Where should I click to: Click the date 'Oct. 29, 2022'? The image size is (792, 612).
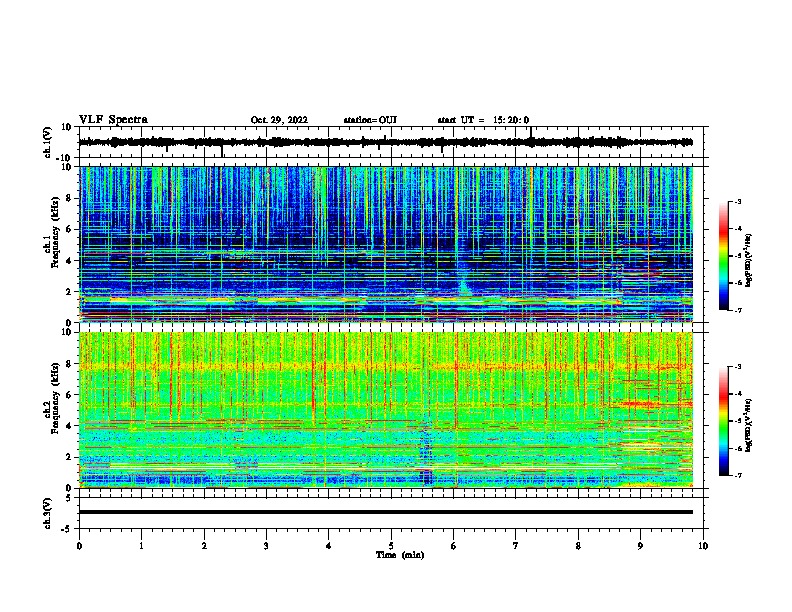tap(279, 120)
